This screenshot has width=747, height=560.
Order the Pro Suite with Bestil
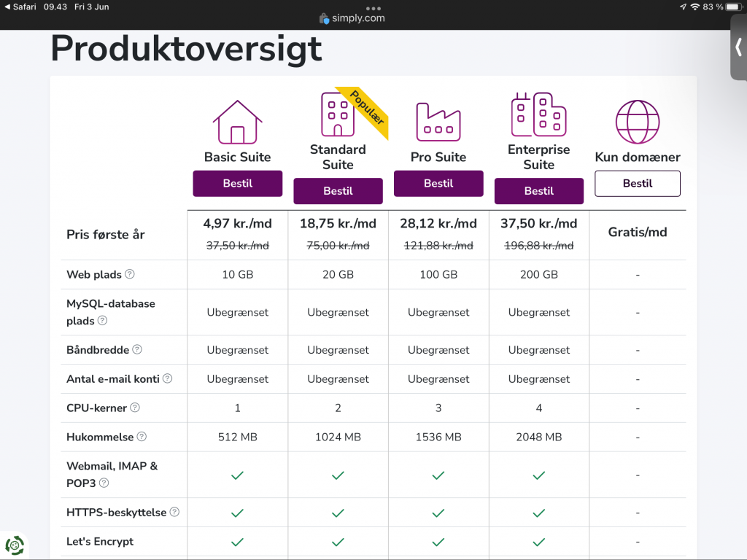(x=438, y=184)
